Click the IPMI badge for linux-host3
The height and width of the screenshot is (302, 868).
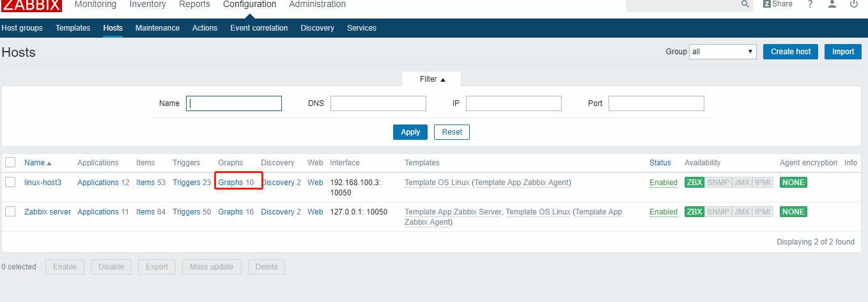click(x=763, y=183)
